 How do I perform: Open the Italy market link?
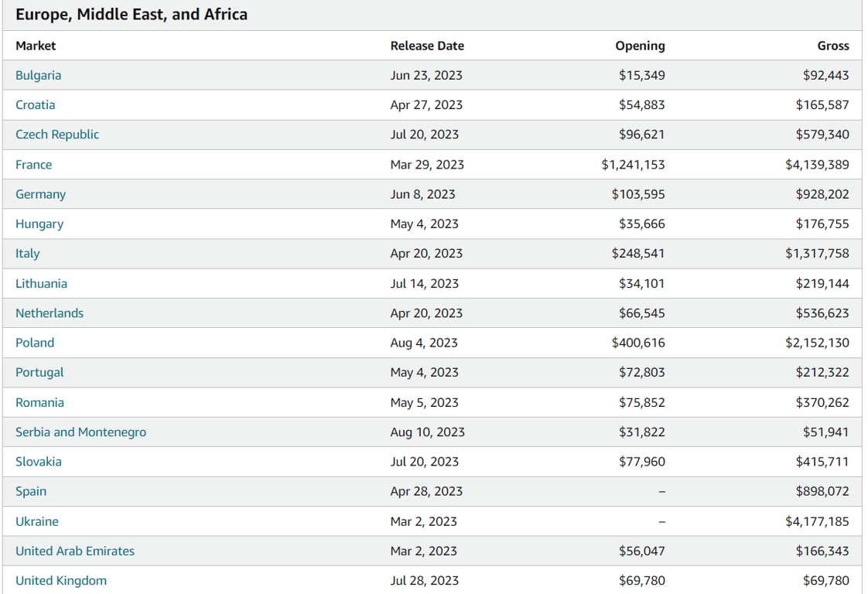27,253
